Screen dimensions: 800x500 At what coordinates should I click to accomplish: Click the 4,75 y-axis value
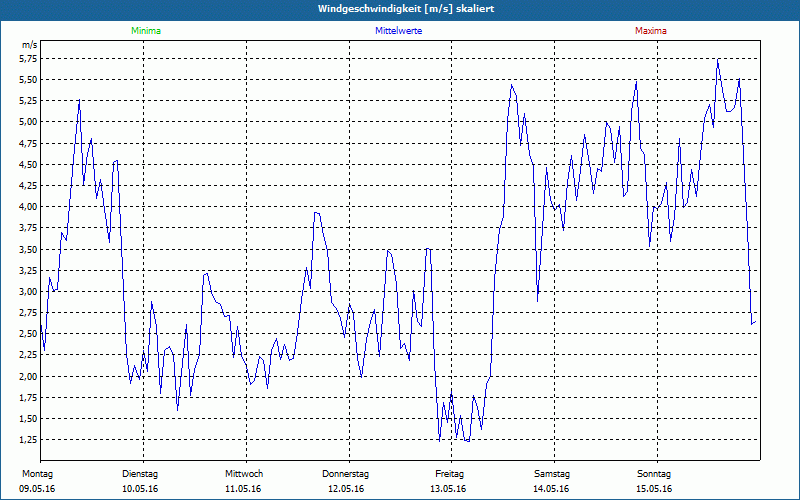coord(29,143)
